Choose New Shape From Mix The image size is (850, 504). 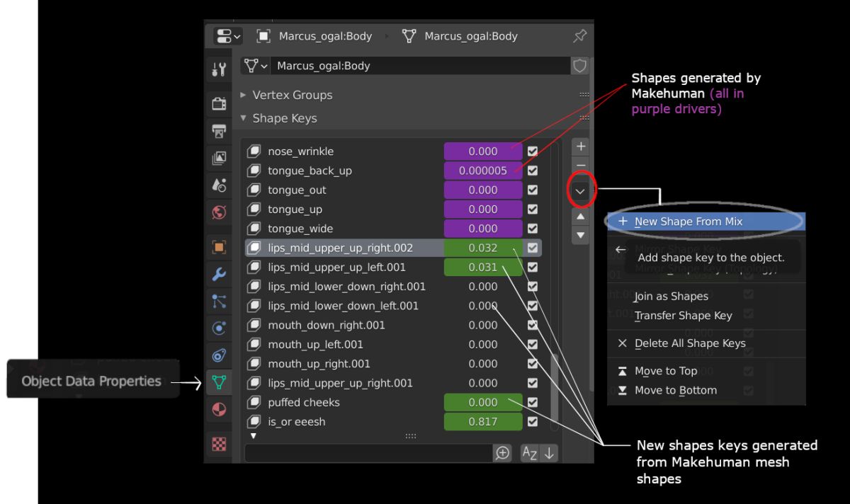tap(706, 222)
